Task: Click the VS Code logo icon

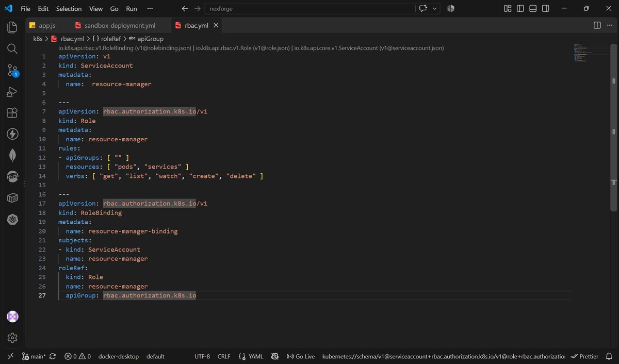Action: [x=8, y=8]
